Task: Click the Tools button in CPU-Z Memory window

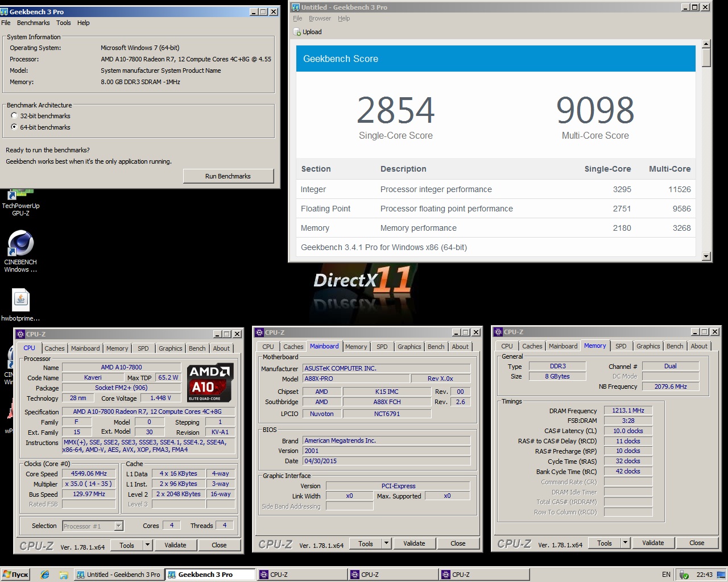Action: point(605,543)
